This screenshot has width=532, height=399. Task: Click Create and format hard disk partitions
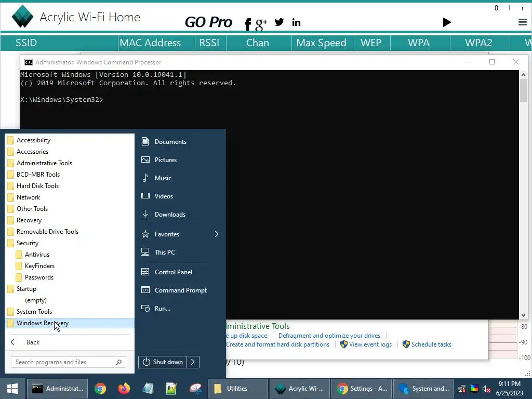coord(277,344)
